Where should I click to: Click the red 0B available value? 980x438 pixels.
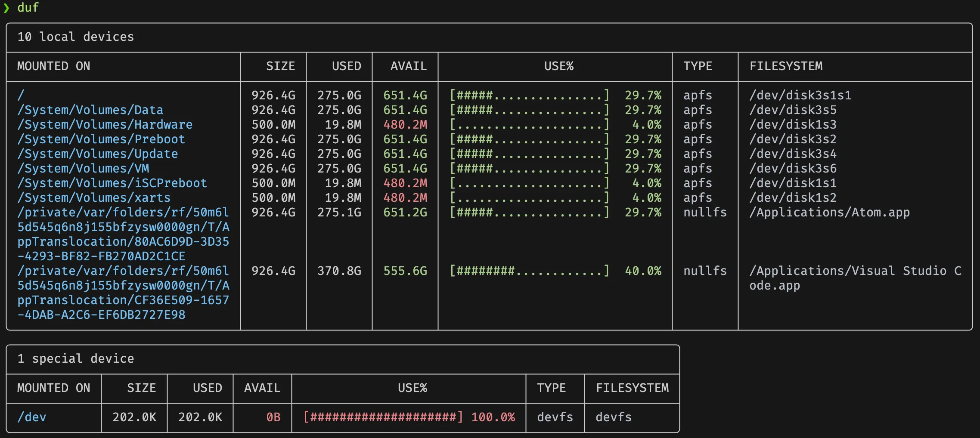tap(273, 417)
